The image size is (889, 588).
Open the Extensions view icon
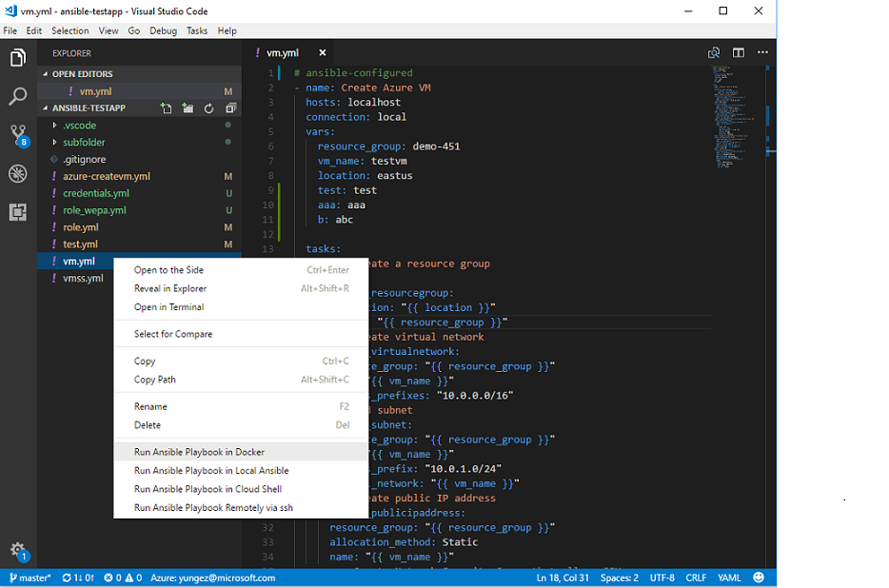tap(18, 212)
